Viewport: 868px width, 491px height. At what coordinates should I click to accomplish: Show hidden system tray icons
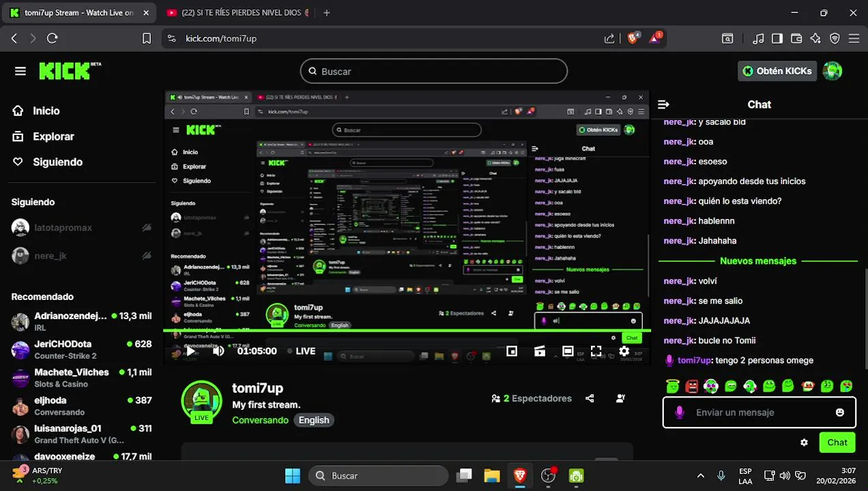click(x=700, y=475)
